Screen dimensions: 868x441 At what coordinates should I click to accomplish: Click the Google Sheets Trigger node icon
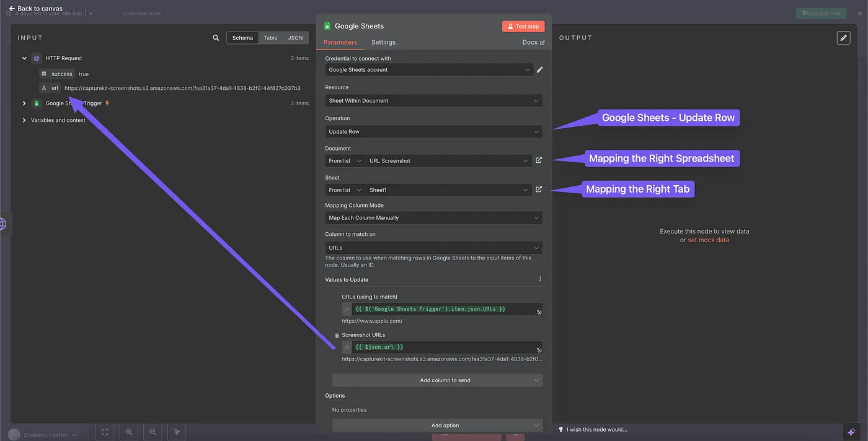(37, 103)
